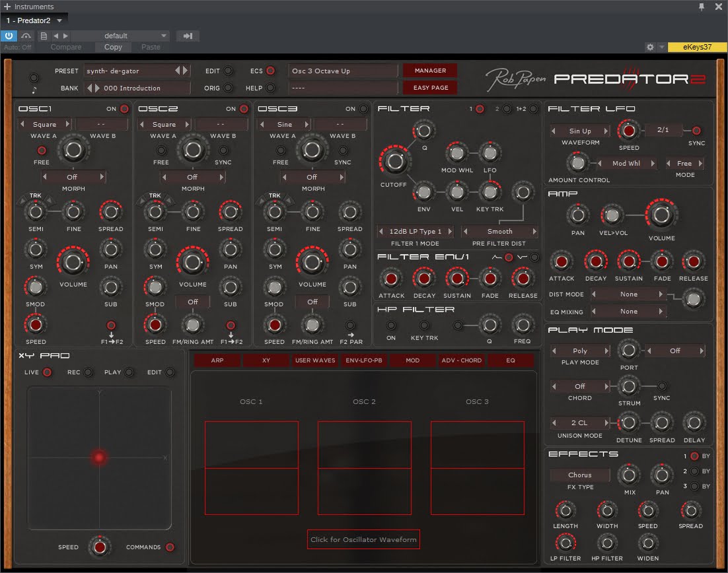Click the Filter CUTOFF knob
Screen dimensions: 728x573
point(394,161)
